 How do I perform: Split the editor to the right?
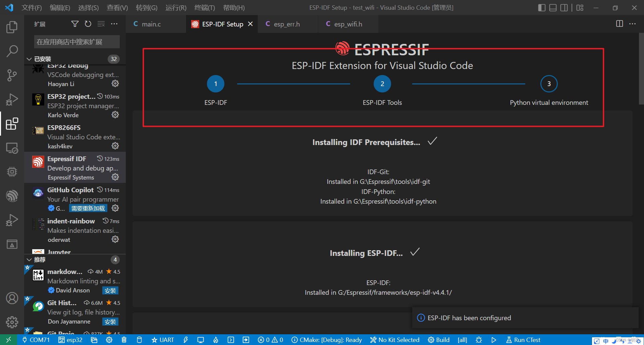click(620, 24)
